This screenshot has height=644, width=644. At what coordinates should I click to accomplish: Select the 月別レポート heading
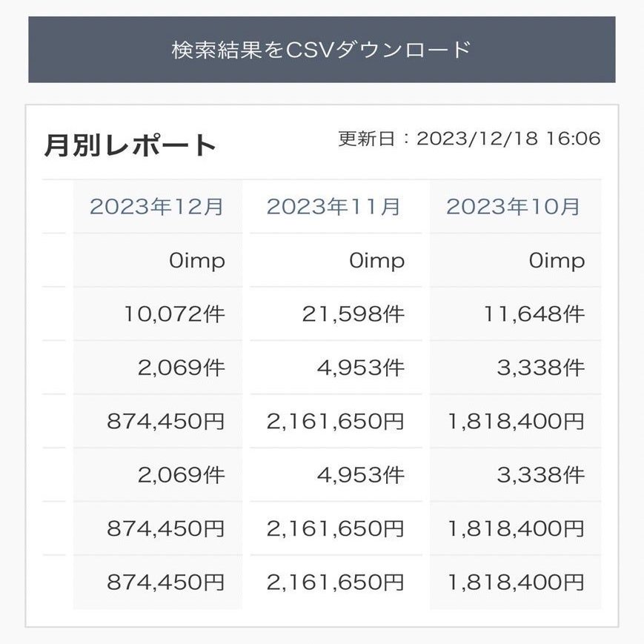pos(130,145)
